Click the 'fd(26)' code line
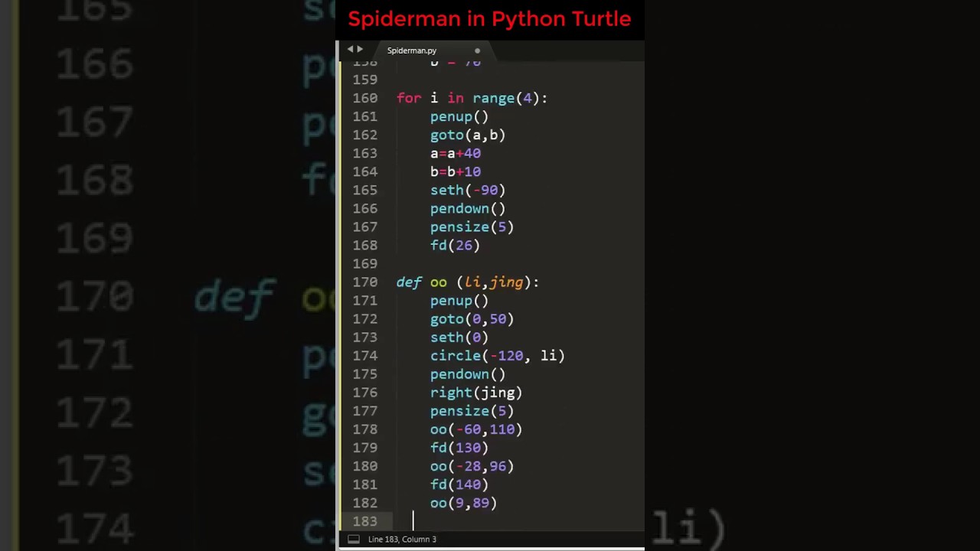This screenshot has width=980, height=551. pos(455,245)
